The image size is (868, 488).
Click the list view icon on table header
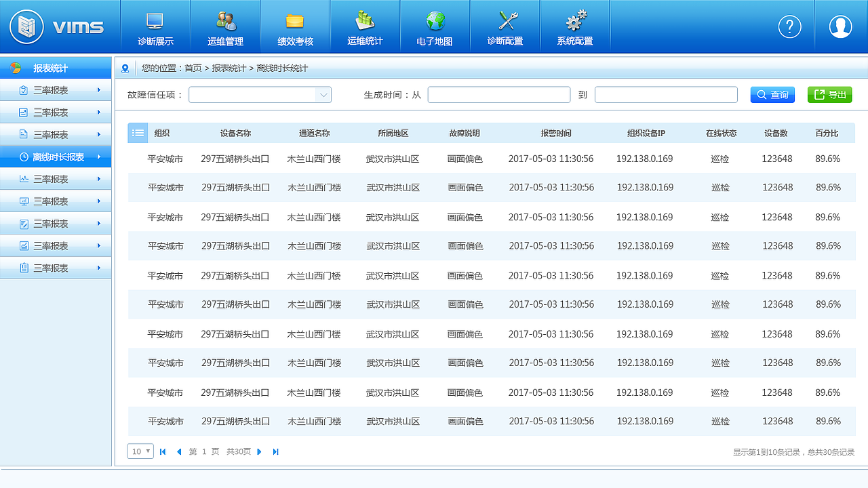pos(138,133)
